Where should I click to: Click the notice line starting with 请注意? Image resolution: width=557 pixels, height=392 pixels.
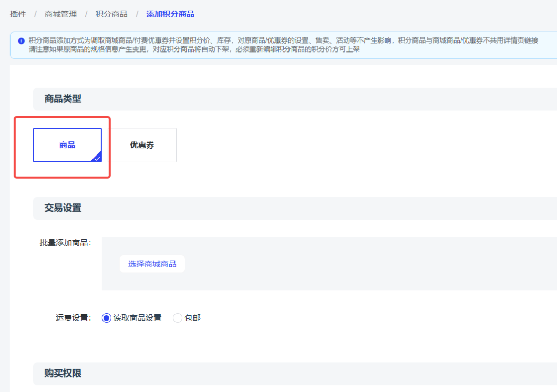pos(194,49)
